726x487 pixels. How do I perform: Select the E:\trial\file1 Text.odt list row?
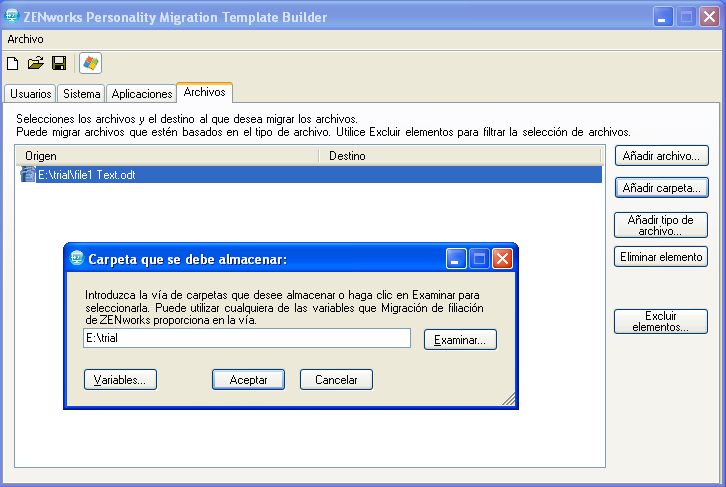310,175
